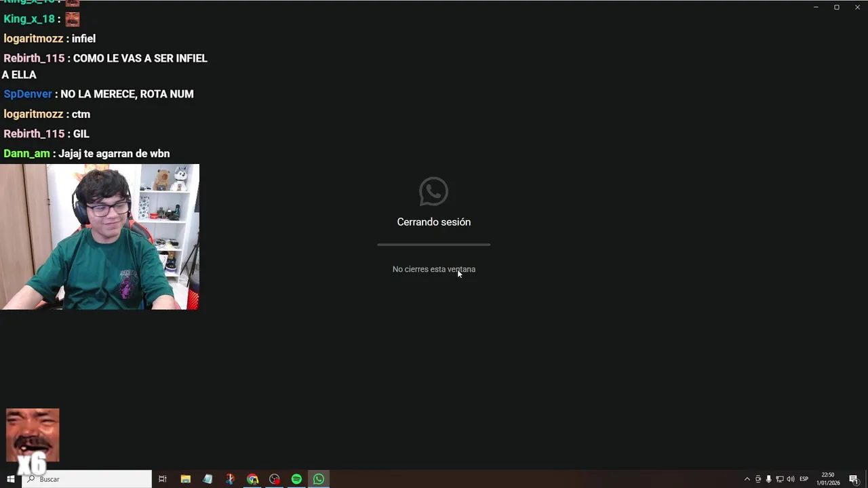
Task: Click the "No cierres esta ventana" message
Action: pyautogui.click(x=434, y=269)
